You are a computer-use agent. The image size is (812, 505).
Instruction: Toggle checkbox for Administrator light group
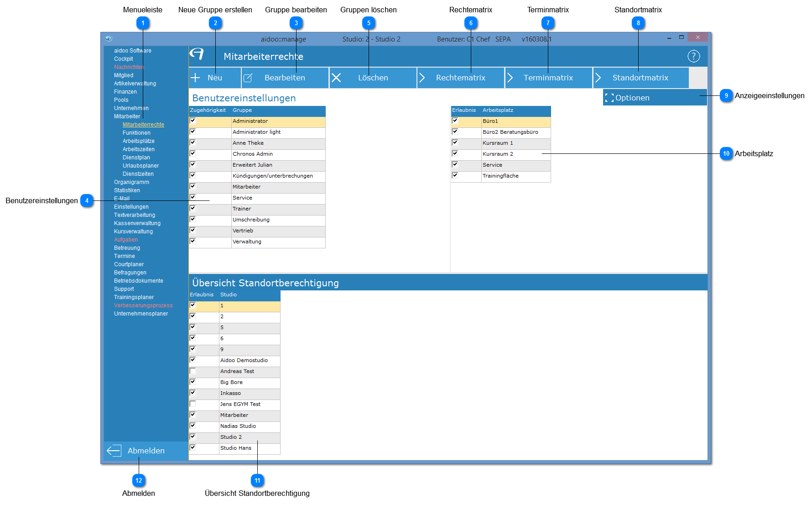193,132
